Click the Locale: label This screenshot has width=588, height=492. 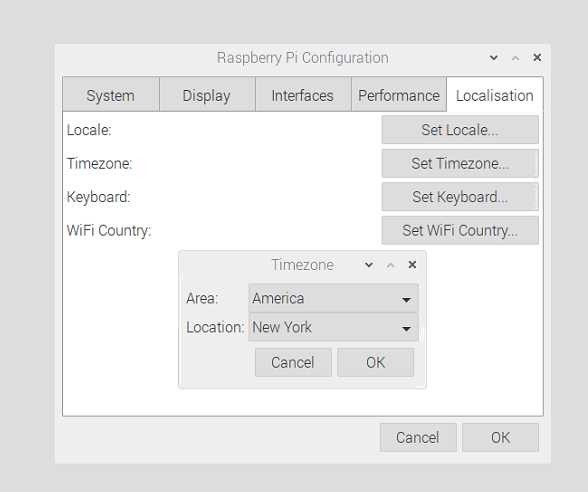[x=89, y=130]
